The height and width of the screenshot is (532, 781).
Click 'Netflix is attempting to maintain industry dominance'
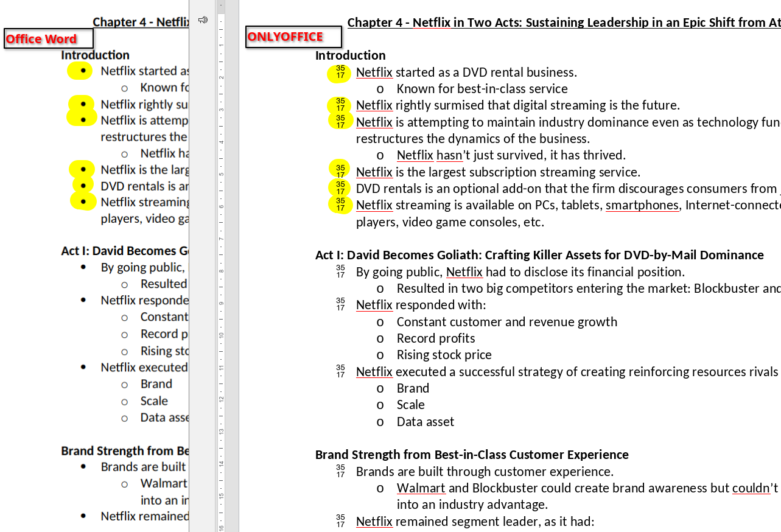click(569, 122)
